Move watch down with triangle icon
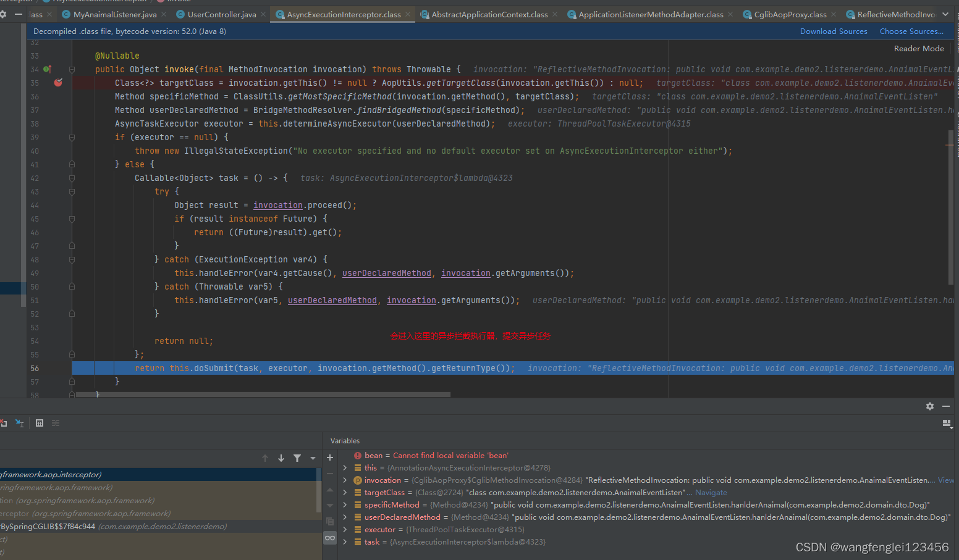Viewport: 959px width, 560px height. click(330, 506)
